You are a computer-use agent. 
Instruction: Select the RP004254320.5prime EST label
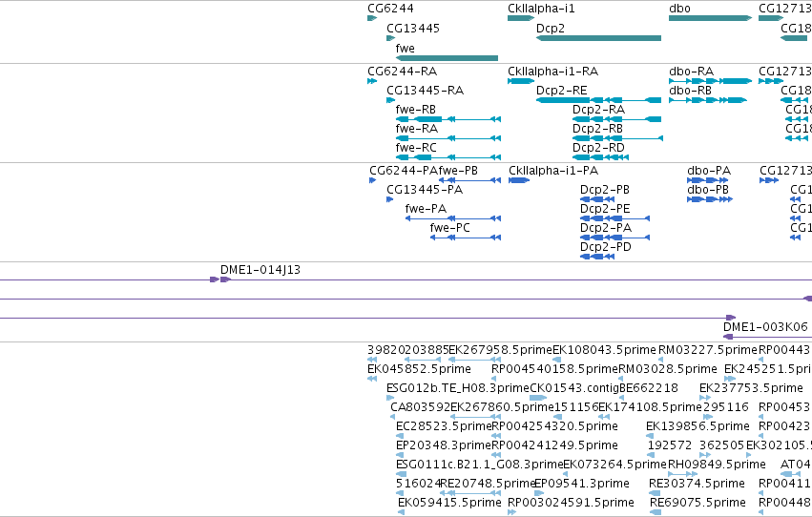coord(554,426)
